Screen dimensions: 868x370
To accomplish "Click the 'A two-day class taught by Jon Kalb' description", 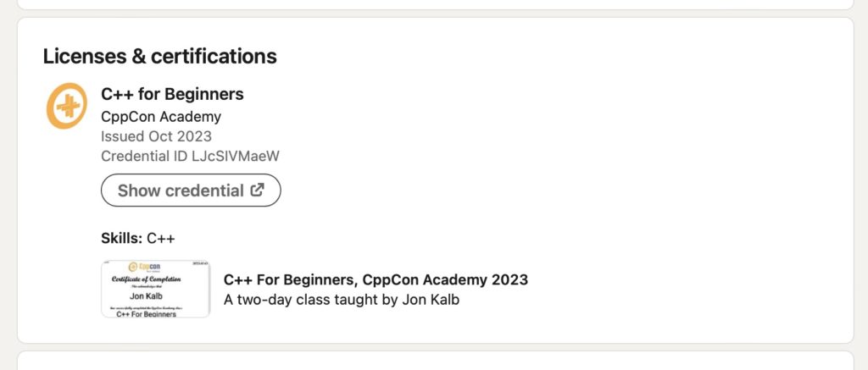I will point(341,299).
